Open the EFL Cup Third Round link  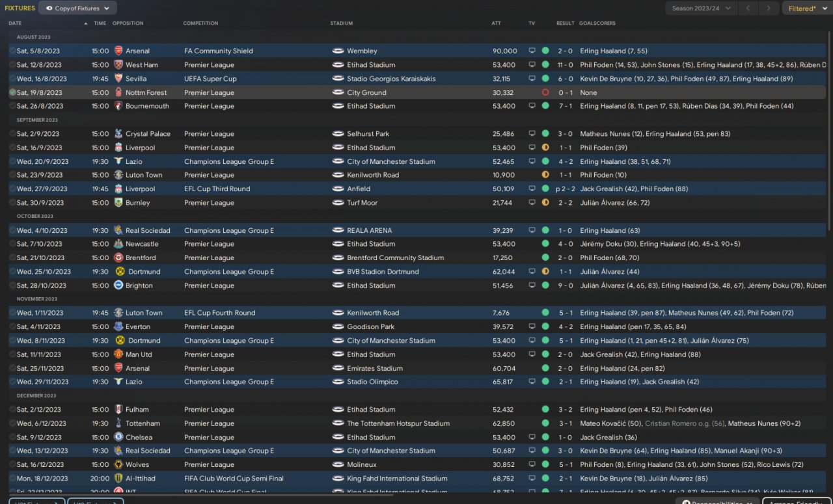pos(217,189)
